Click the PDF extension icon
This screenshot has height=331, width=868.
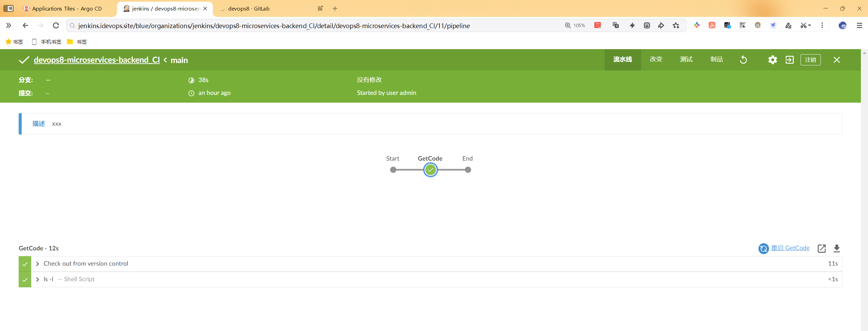coord(712,25)
